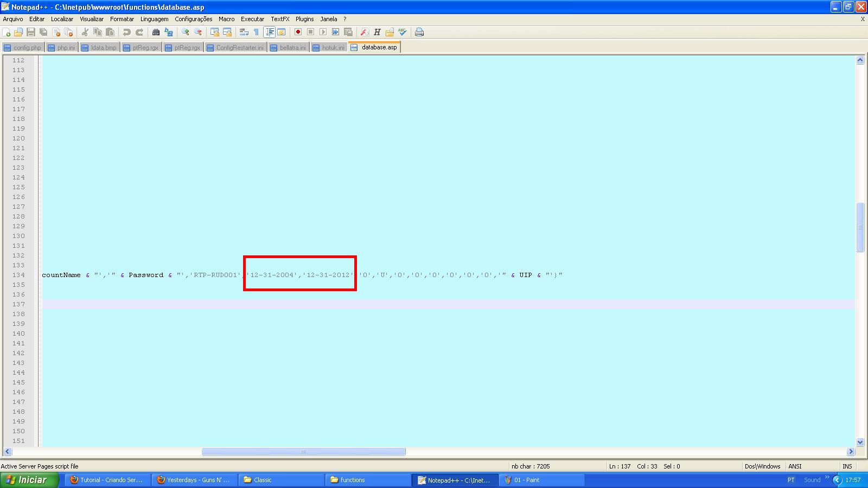The width and height of the screenshot is (868, 488).
Task: Open the Formatar menu
Action: coord(122,19)
